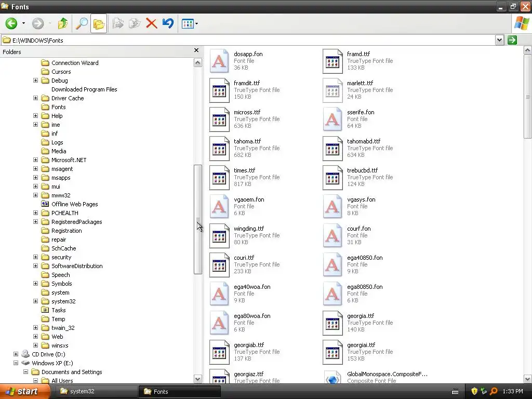Click the E:\WINDOWS\Fonts address field

tap(248, 41)
